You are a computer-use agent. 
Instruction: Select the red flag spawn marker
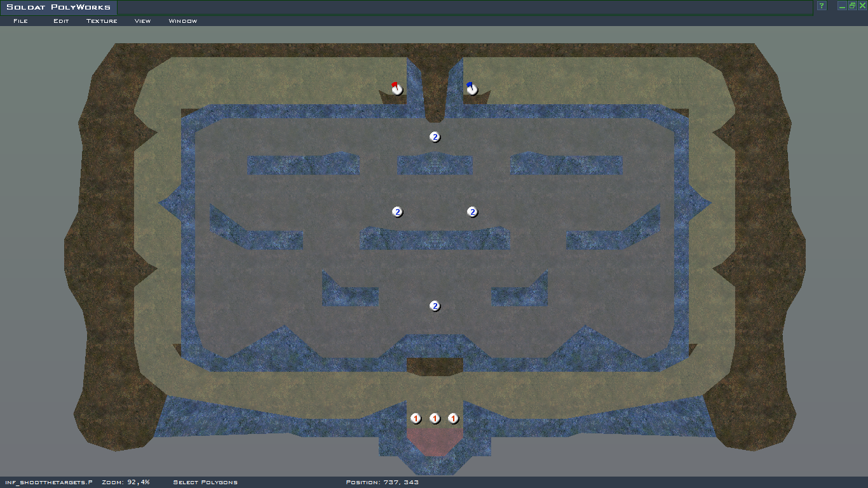(x=397, y=89)
